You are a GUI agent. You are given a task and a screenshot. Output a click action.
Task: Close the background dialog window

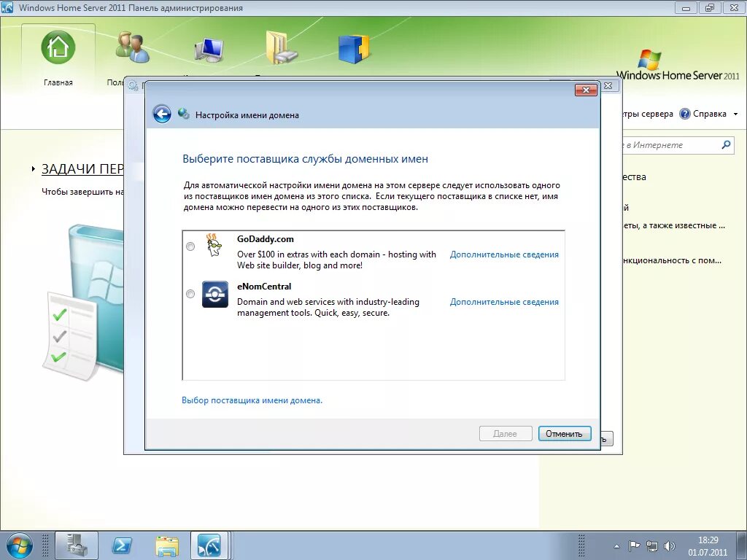608,86
